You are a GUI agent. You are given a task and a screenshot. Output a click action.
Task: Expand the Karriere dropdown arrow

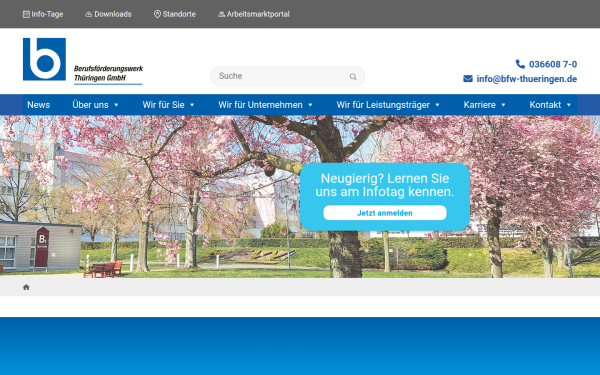coord(503,105)
